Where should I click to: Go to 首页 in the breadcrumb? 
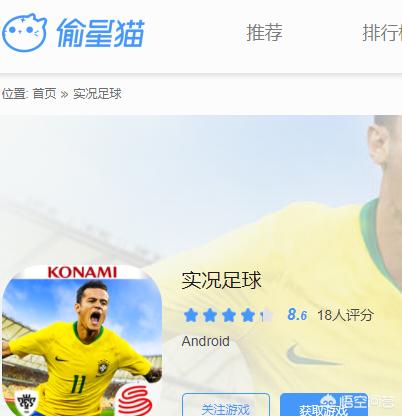point(44,94)
